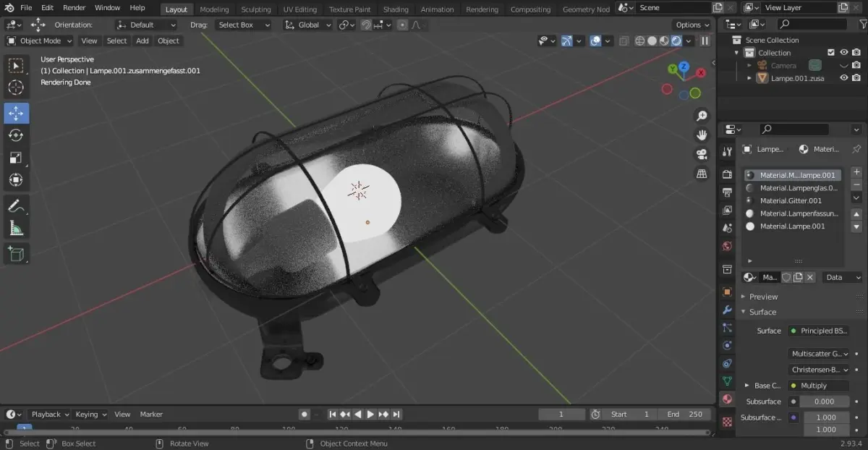Select the Measure tool
This screenshot has width=868, height=450.
[16, 228]
